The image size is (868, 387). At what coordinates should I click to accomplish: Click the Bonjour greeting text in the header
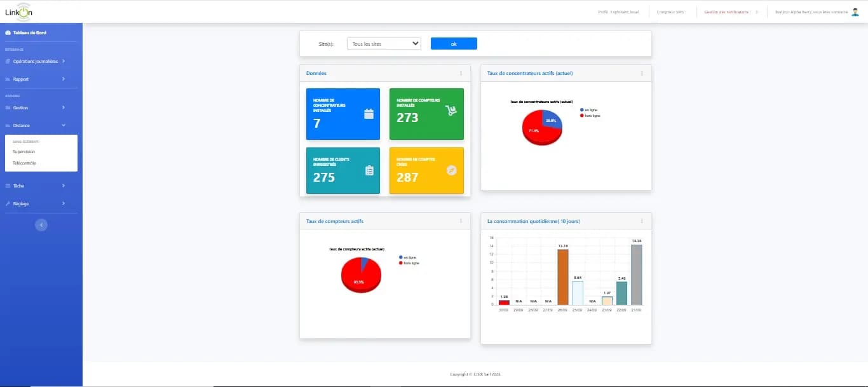[811, 11]
